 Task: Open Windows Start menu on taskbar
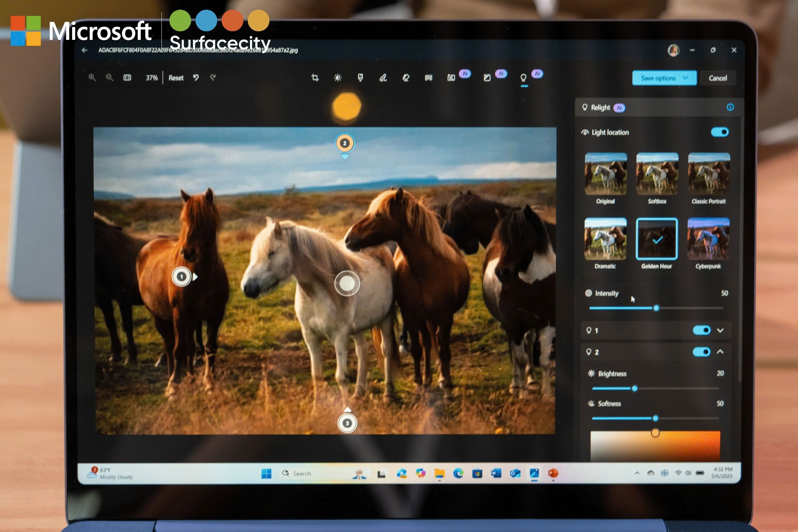point(266,474)
